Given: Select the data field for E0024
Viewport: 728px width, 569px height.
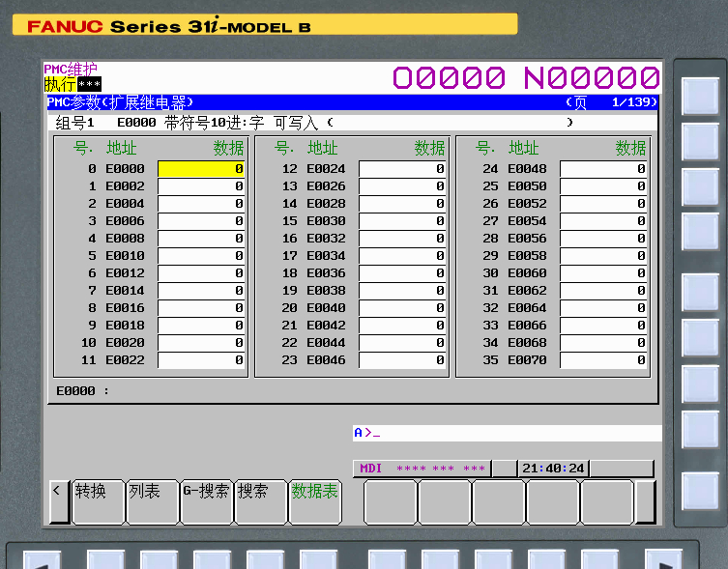Looking at the screenshot, I should point(402,169).
